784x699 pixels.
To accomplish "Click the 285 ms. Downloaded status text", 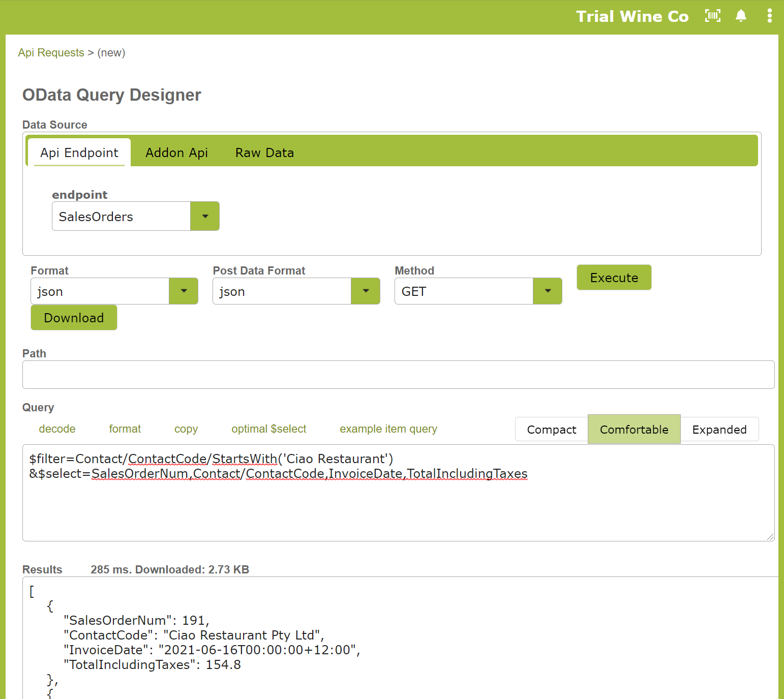I will 170,569.
